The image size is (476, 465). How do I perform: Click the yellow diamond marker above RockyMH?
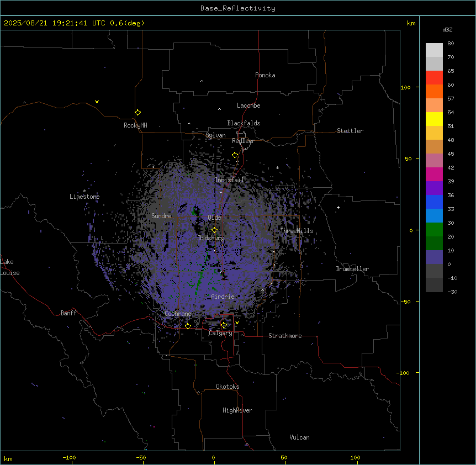click(x=138, y=113)
